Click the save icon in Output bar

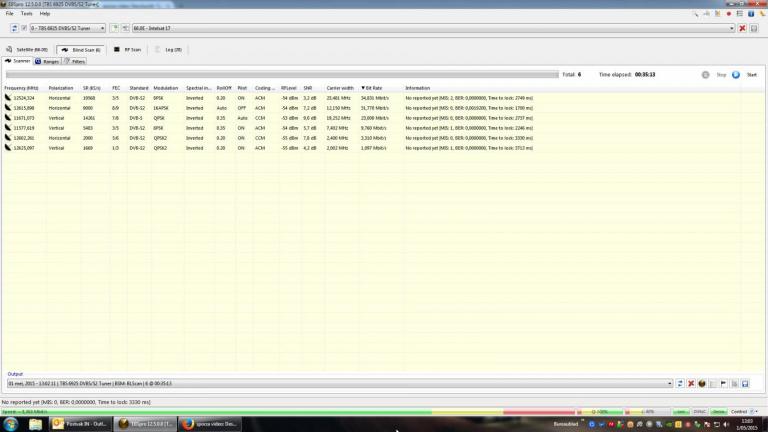pyautogui.click(x=745, y=383)
